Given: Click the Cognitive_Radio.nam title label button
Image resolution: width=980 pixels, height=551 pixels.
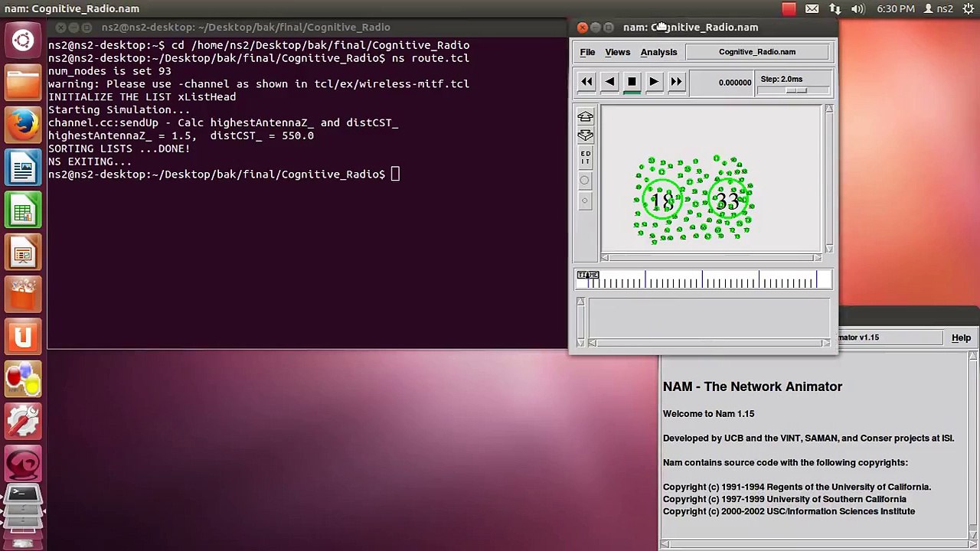Looking at the screenshot, I should click(757, 52).
